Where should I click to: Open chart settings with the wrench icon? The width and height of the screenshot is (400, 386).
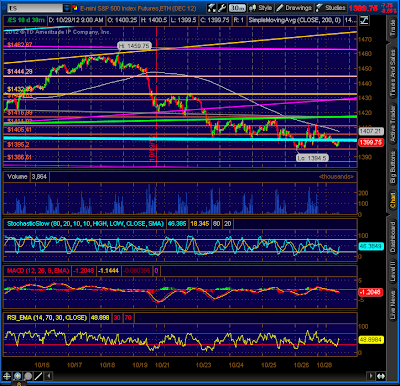click(x=222, y=8)
